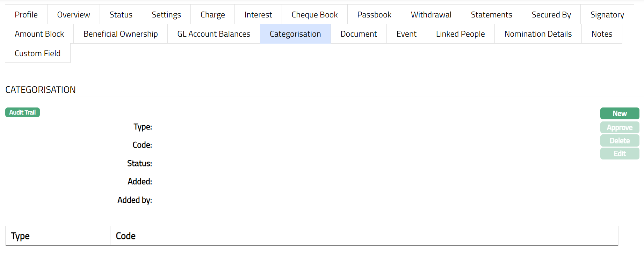
Task: Click the Type column header
Action: pyautogui.click(x=20, y=236)
